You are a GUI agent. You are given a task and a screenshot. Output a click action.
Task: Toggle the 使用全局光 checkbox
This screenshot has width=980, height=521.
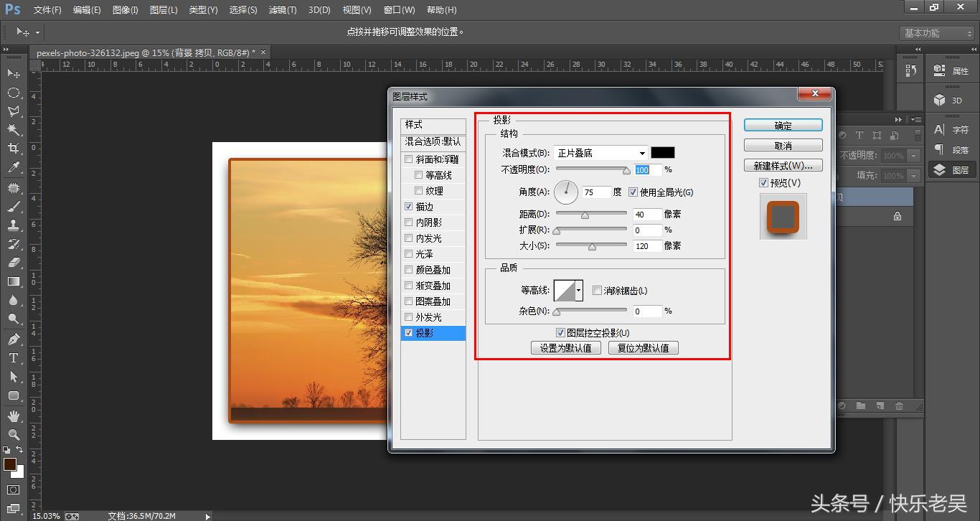point(633,192)
